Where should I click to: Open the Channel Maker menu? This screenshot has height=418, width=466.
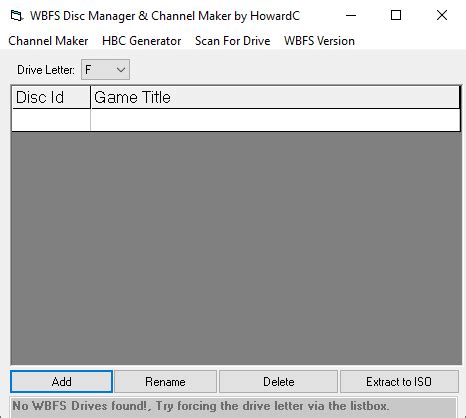tap(48, 41)
